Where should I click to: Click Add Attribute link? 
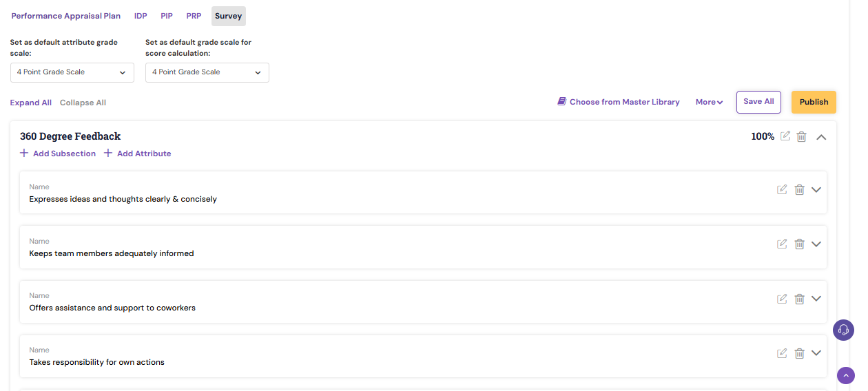(138, 154)
